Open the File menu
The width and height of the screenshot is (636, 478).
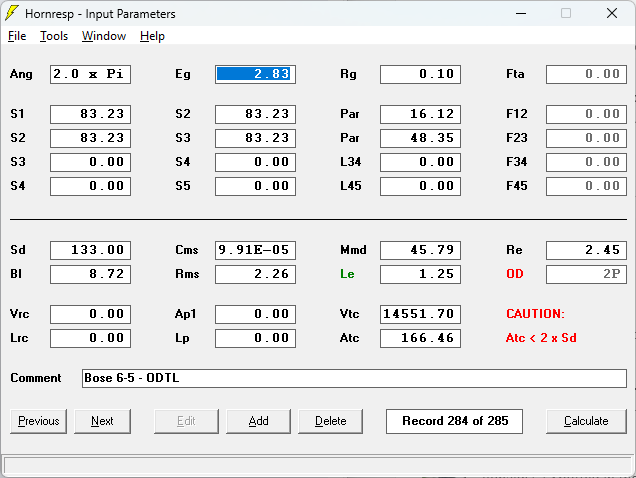pyautogui.click(x=17, y=36)
